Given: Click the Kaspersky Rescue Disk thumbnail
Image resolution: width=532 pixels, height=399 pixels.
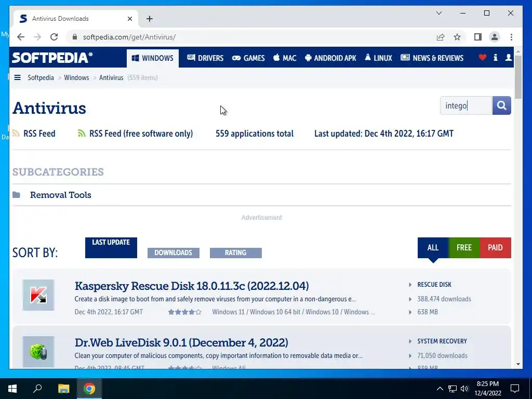Looking at the screenshot, I should tap(38, 295).
